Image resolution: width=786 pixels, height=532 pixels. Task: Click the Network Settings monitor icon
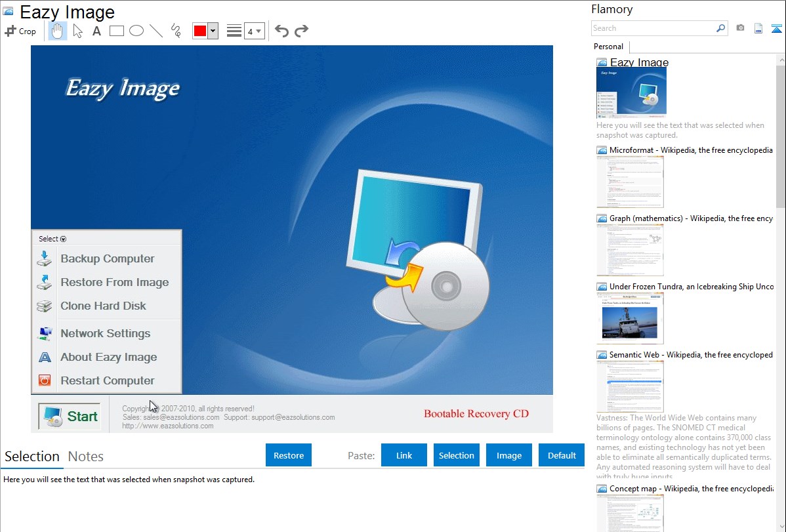[45, 333]
